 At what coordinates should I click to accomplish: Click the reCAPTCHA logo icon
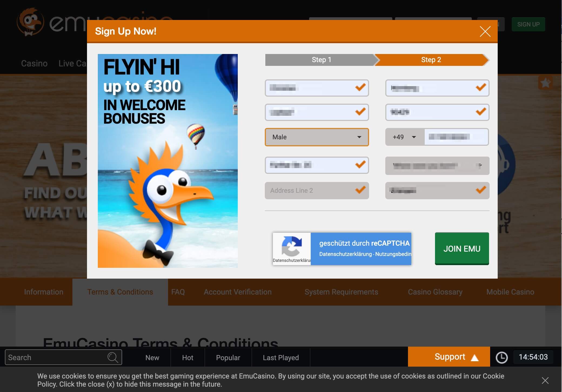[292, 246]
